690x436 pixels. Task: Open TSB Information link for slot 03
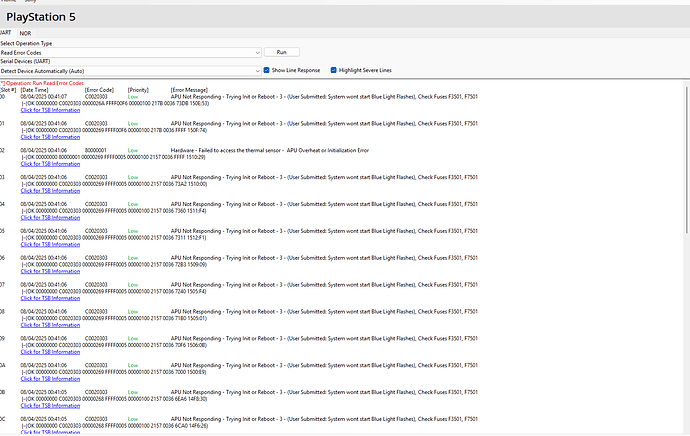(x=50, y=191)
